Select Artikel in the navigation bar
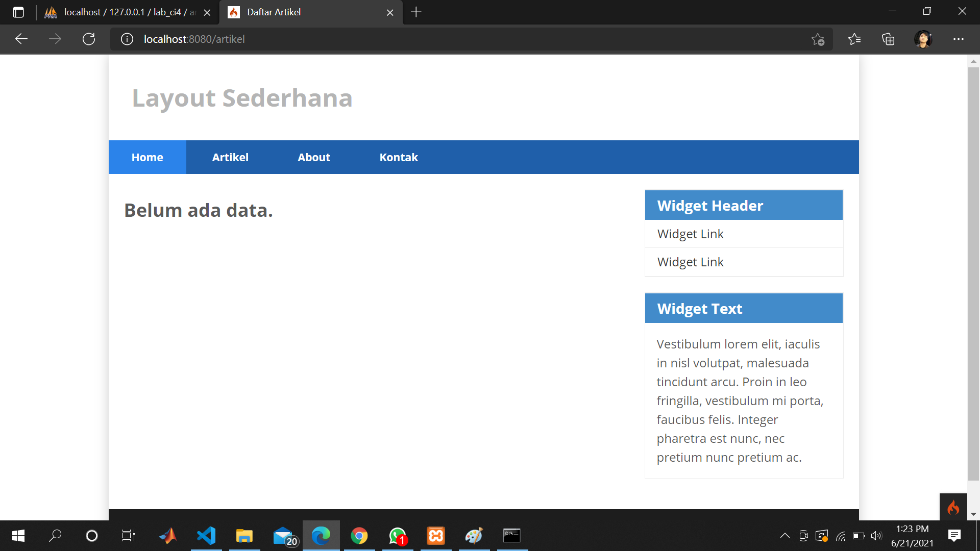This screenshot has height=551, width=980. click(230, 157)
